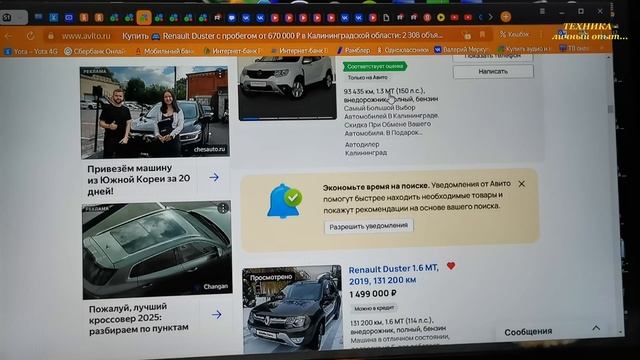
Task: Expand the Сообщения panel with up chevron
Action: click(596, 328)
